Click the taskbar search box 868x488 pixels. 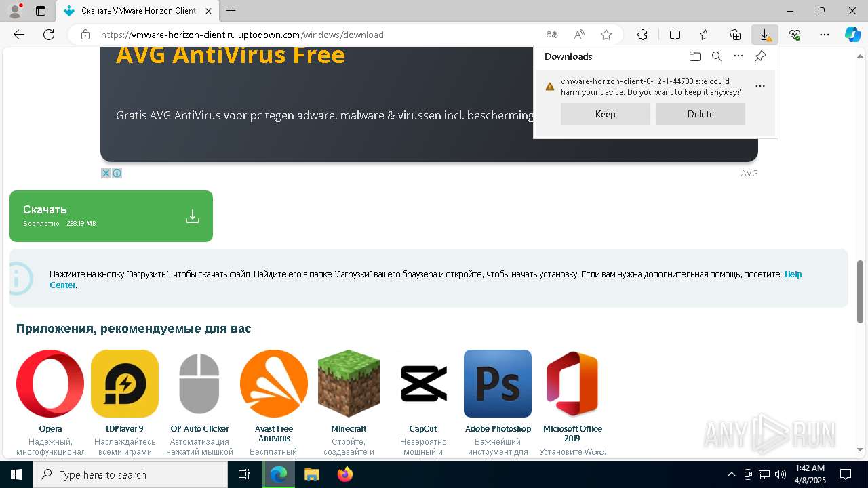coord(130,474)
